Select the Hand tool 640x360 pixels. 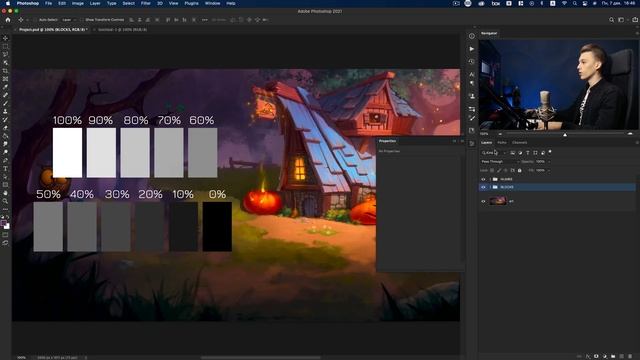(x=5, y=193)
